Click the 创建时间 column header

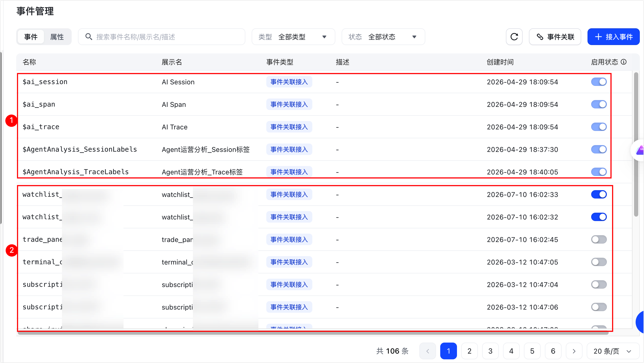[x=500, y=62]
